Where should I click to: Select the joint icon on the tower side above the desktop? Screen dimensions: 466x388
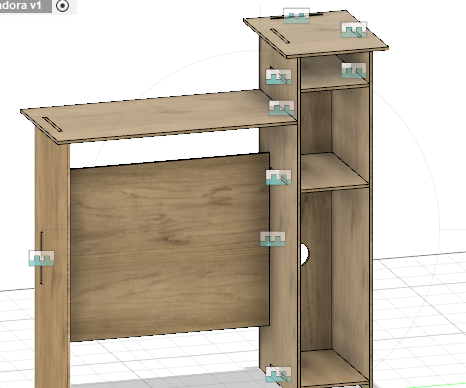[x=278, y=77]
